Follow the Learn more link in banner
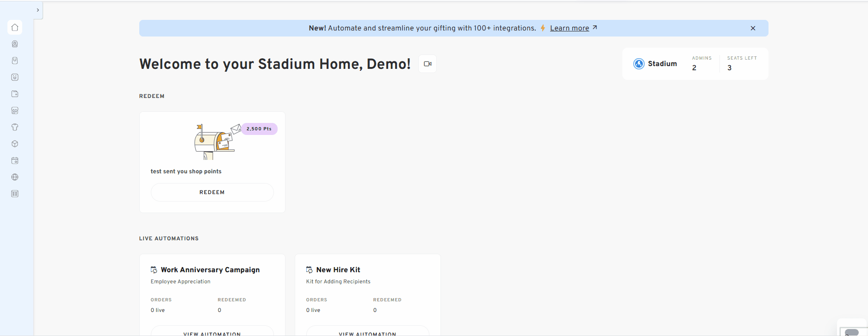The image size is (868, 336). (570, 28)
